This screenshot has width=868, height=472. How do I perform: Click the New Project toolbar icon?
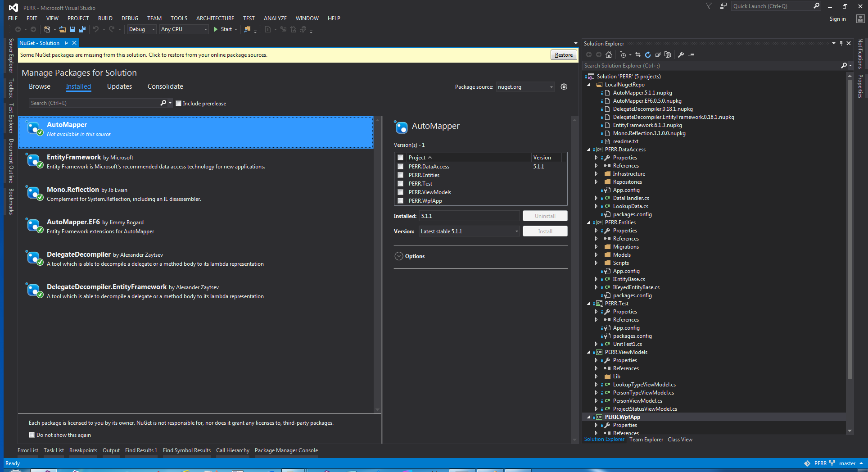(47, 29)
